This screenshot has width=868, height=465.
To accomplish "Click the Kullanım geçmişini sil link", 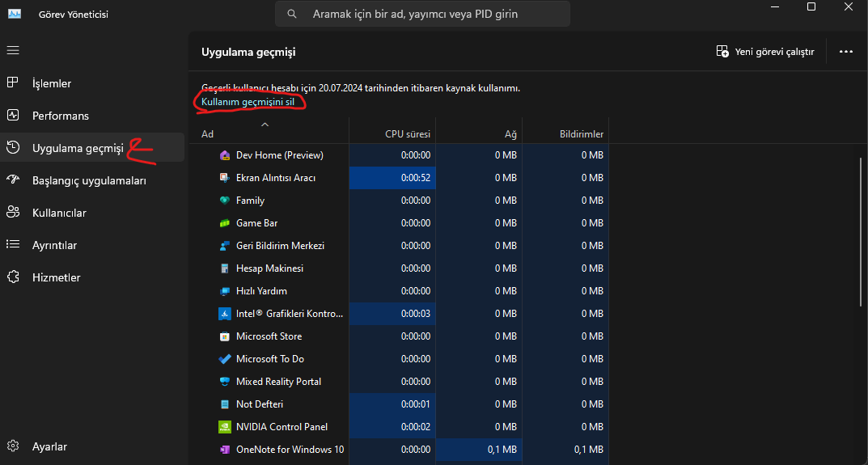I will point(248,102).
